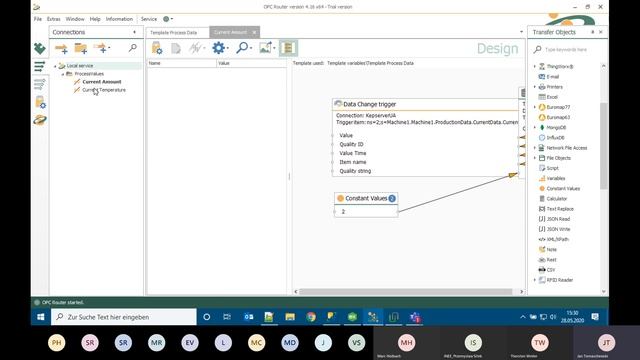The width and height of the screenshot is (640, 360).
Task: Open the Information menu
Action: click(119, 19)
